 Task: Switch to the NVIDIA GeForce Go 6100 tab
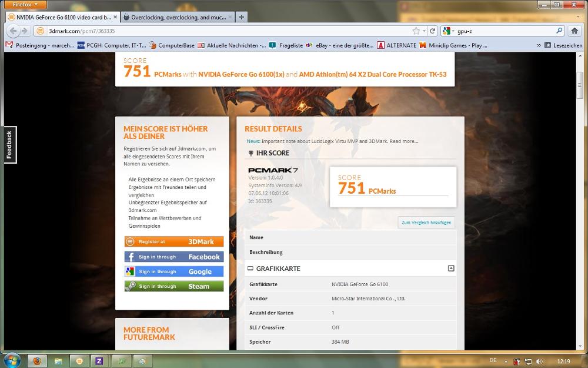coord(63,17)
